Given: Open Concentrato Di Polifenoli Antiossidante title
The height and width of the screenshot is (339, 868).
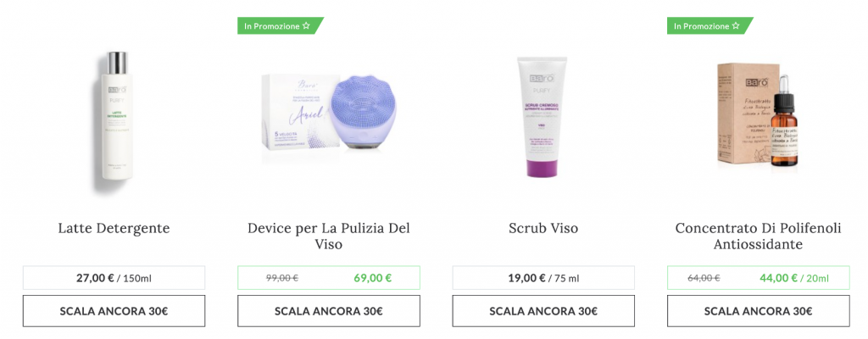Looking at the screenshot, I should pos(759,236).
